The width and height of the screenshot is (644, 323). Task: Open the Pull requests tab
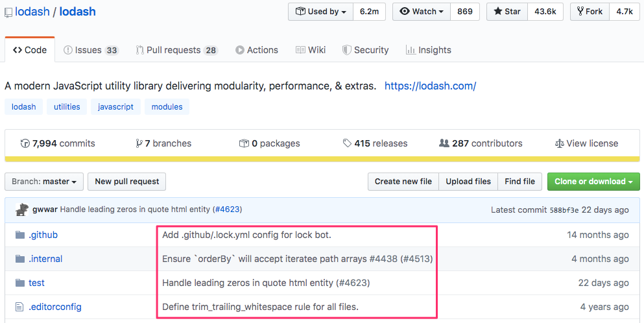pos(176,50)
